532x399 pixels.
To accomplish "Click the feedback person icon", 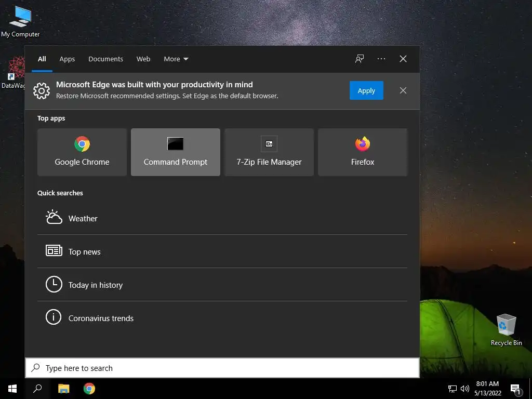I will pos(360,59).
